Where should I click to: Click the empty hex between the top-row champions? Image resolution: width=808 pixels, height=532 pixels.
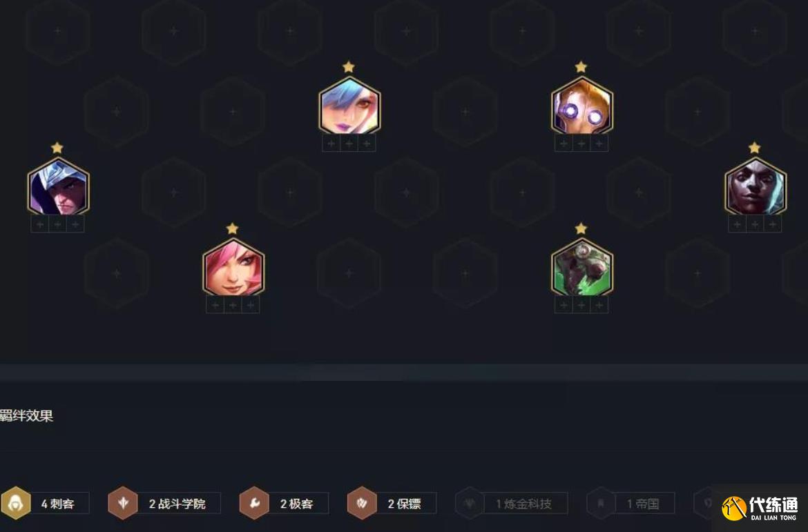(x=465, y=112)
